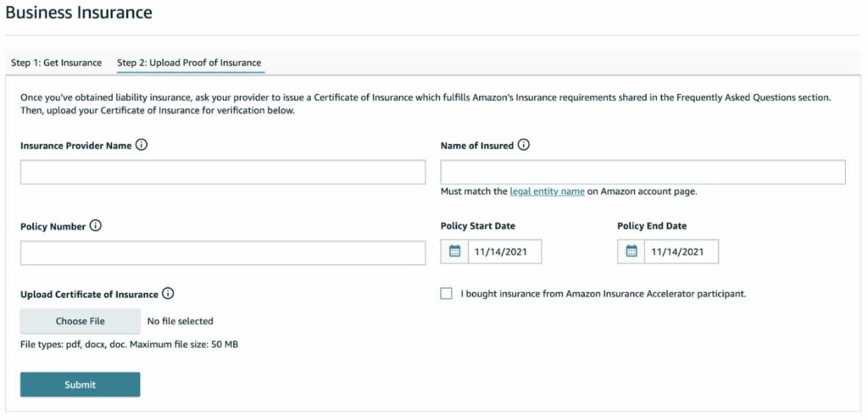The height and width of the screenshot is (420, 868).
Task: Click into the Policy Number field
Action: click(x=223, y=252)
